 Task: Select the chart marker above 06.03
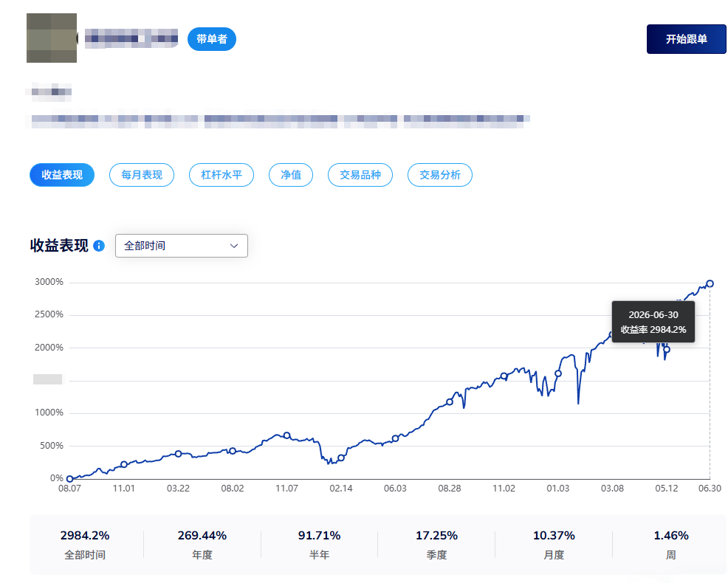tap(395, 438)
